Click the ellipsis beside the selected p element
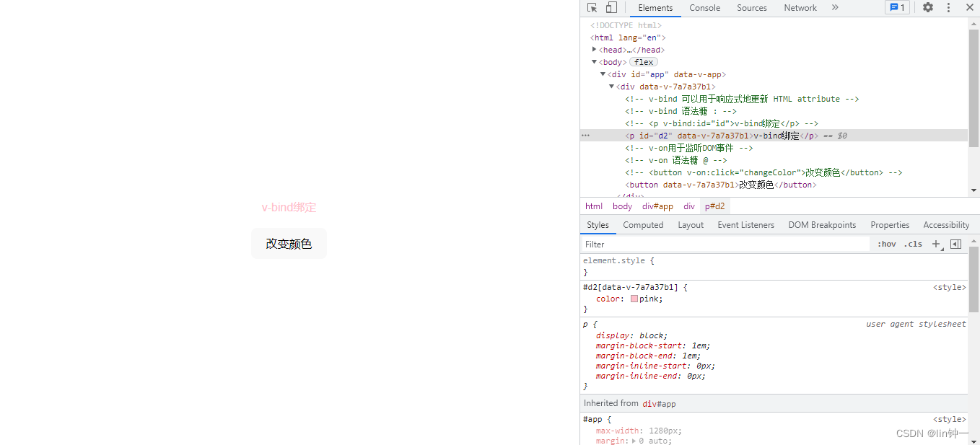The height and width of the screenshot is (445, 980). pyautogui.click(x=585, y=136)
